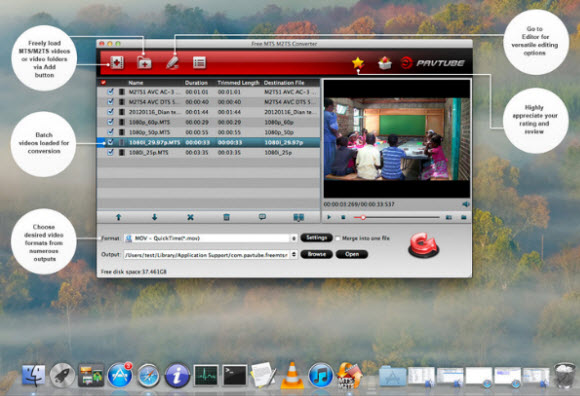Click the Add Video icon in toolbar
Screen dimensions: 580x396
pos(117,62)
